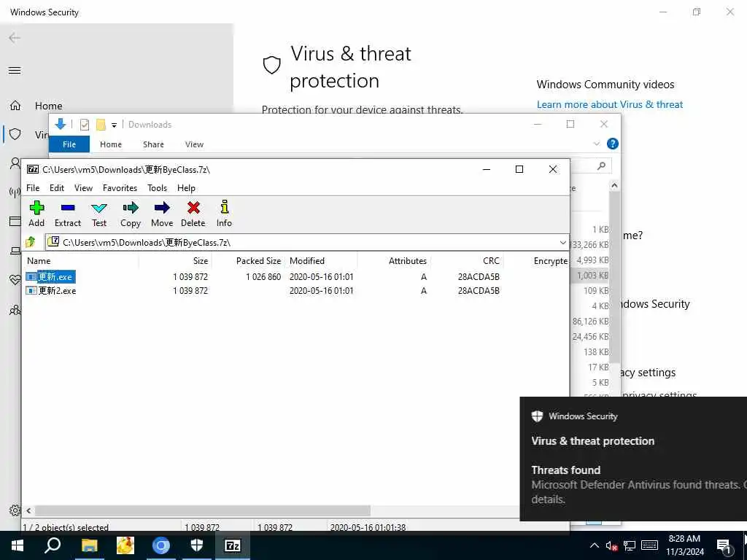Viewport: 747px width, 560px height.
Task: Open the 7-Zip Help menu
Action: (186, 188)
